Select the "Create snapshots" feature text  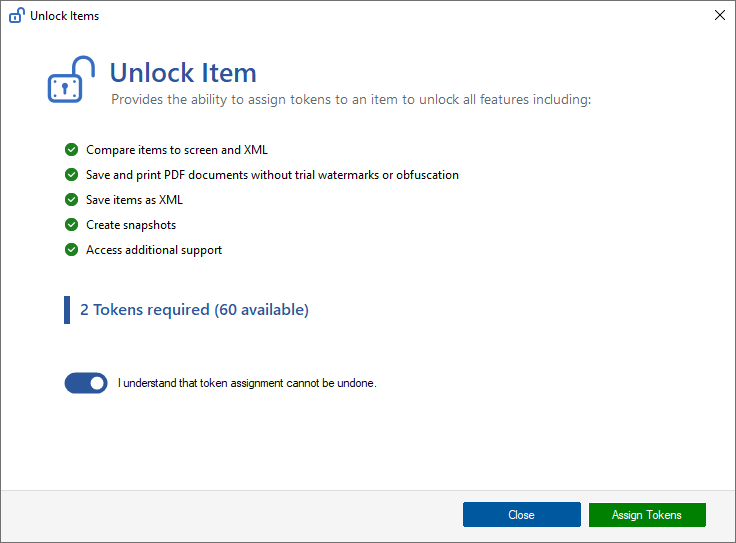pyautogui.click(x=131, y=225)
